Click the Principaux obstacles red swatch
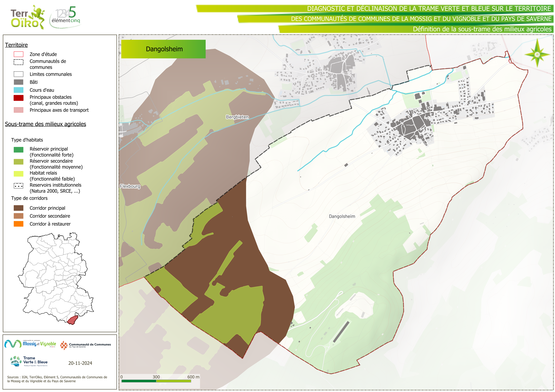The image size is (555, 392). click(18, 98)
